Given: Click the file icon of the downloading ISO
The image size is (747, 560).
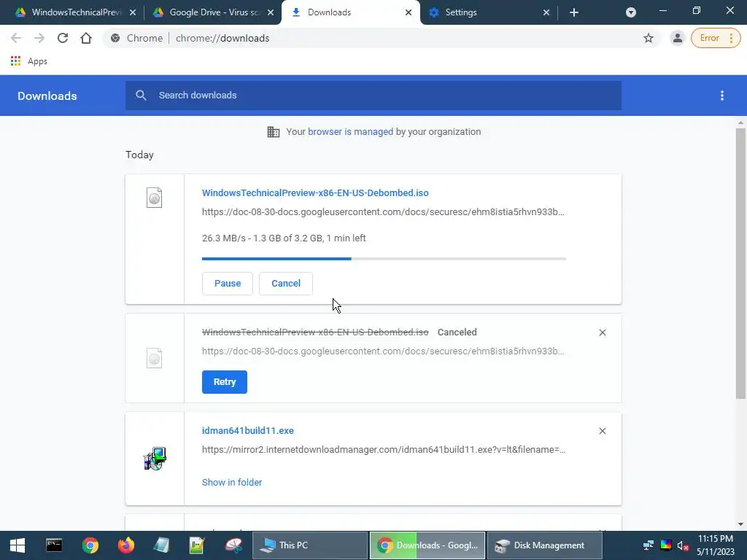Looking at the screenshot, I should [155, 198].
